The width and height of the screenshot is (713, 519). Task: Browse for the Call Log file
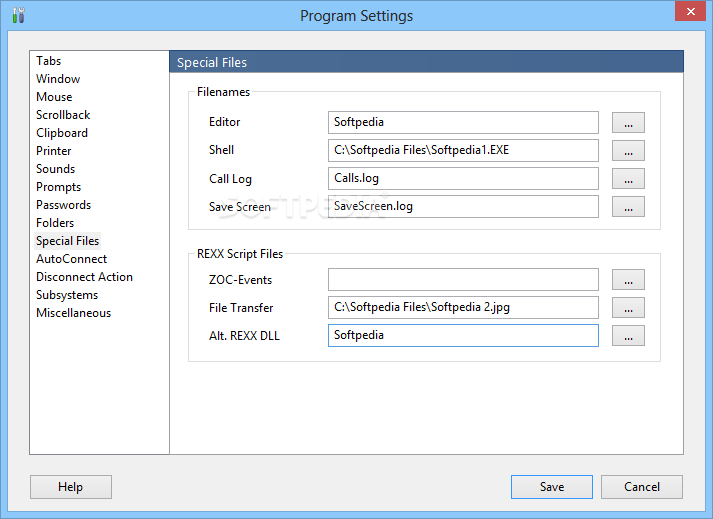coord(628,179)
